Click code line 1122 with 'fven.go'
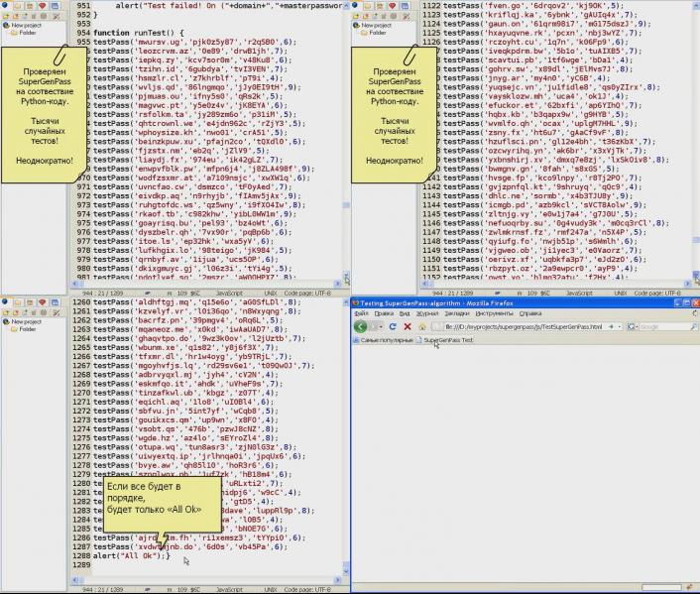Screen dimensions: 700x594 pyautogui.click(x=533, y=5)
